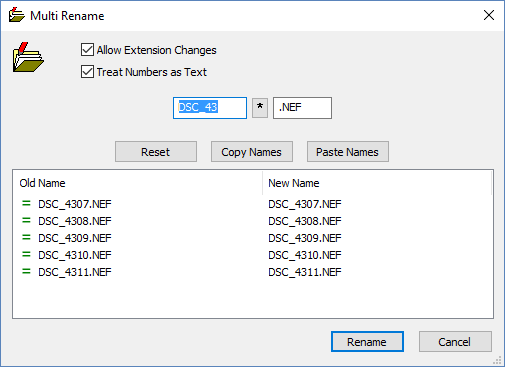Click the green equals icon beside DSC_4311.NEF
The height and width of the screenshot is (367, 505).
tap(26, 271)
